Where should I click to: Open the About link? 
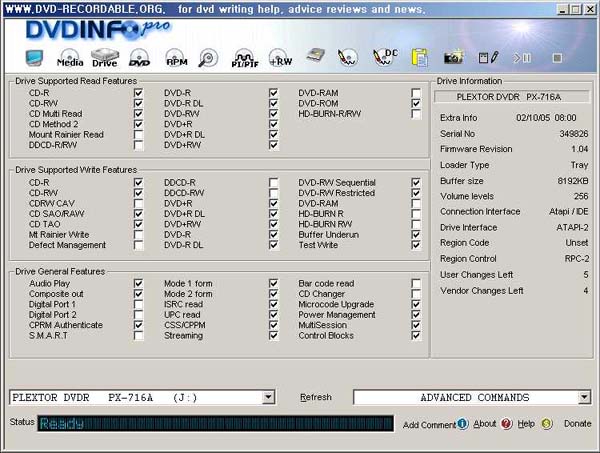click(x=484, y=424)
